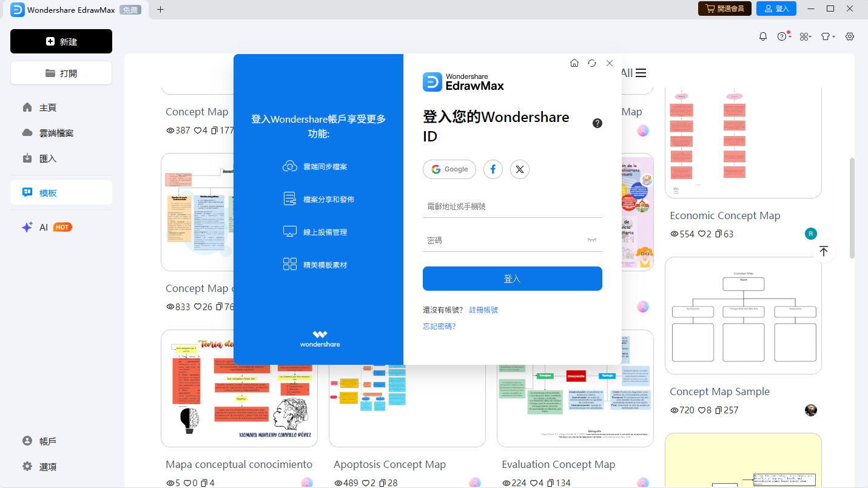Open the help menu dropdown
Viewport: 868px width, 488px height.
tap(783, 36)
